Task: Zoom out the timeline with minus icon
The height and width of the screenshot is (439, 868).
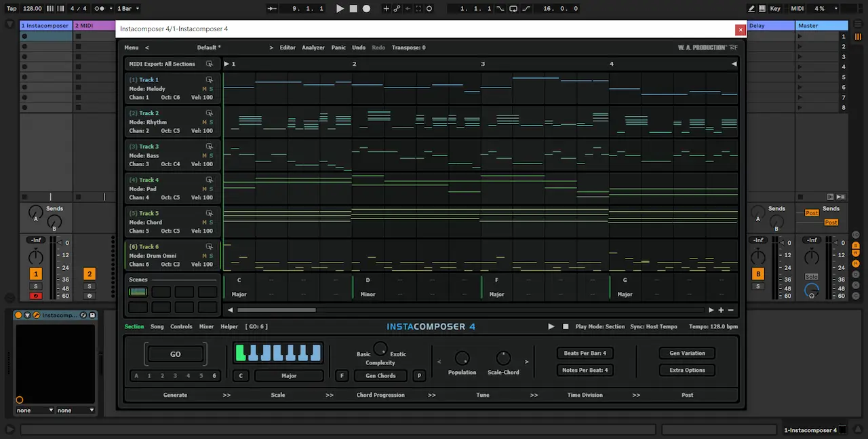Action: click(730, 309)
